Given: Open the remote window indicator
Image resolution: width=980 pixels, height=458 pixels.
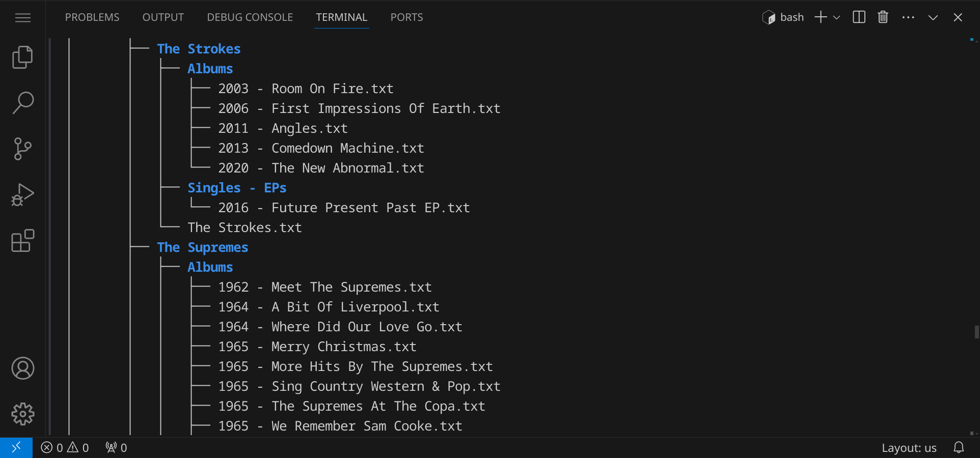Looking at the screenshot, I should (16, 448).
